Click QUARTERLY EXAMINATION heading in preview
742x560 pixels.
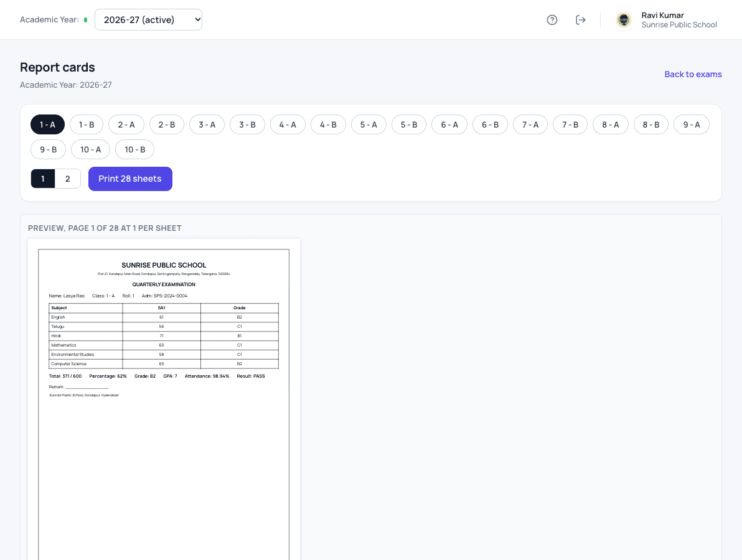pyautogui.click(x=164, y=284)
